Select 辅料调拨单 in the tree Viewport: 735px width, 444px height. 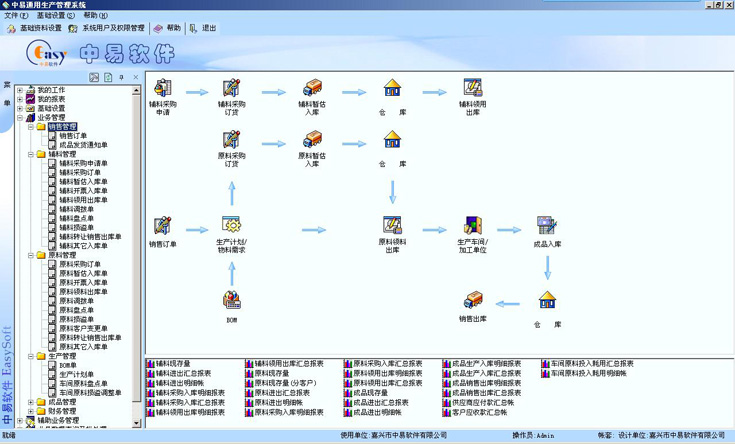coord(76,209)
